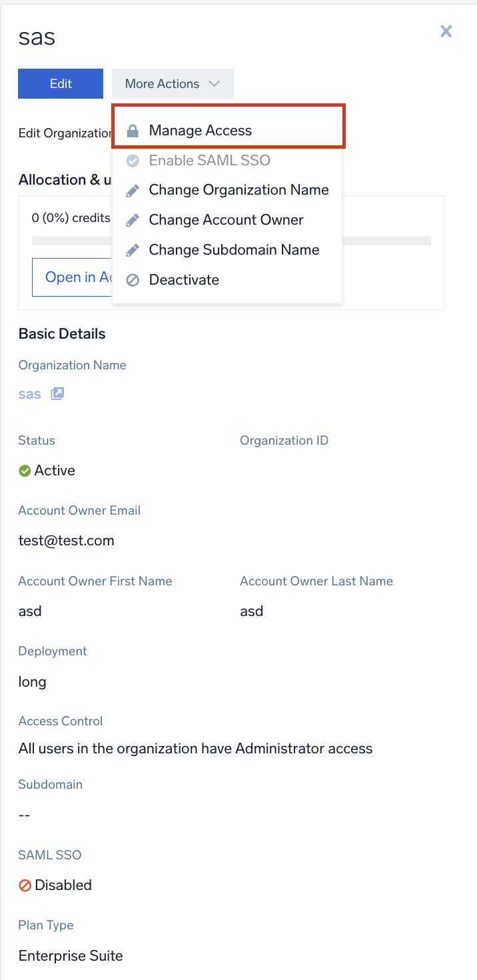The image size is (477, 980).
Task: Dismiss the dialog with the X
Action: [x=446, y=31]
